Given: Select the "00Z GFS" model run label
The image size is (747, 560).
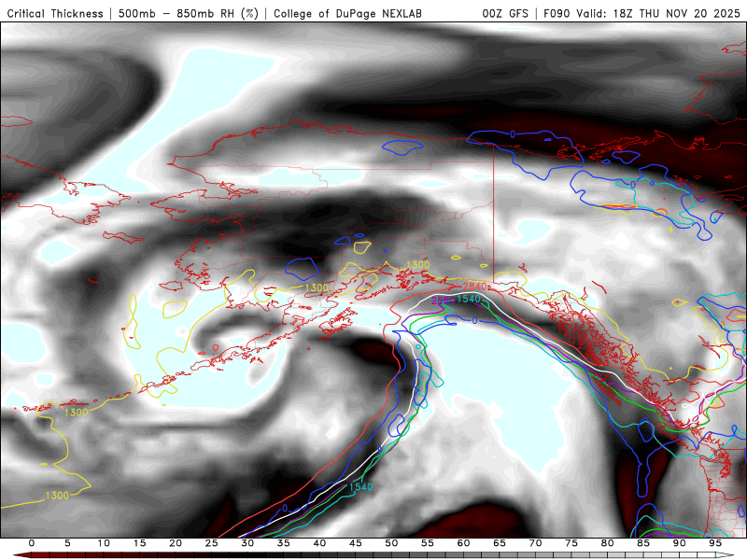Looking at the screenshot, I should click(x=505, y=14).
